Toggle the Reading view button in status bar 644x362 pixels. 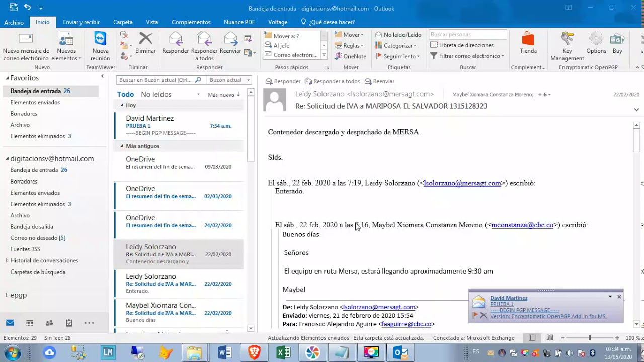(x=550, y=338)
